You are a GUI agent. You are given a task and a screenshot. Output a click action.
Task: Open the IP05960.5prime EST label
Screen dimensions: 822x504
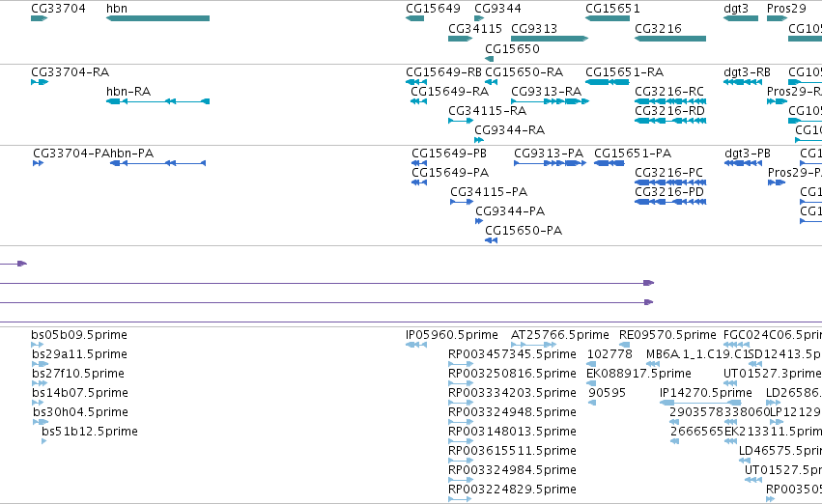click(x=452, y=335)
